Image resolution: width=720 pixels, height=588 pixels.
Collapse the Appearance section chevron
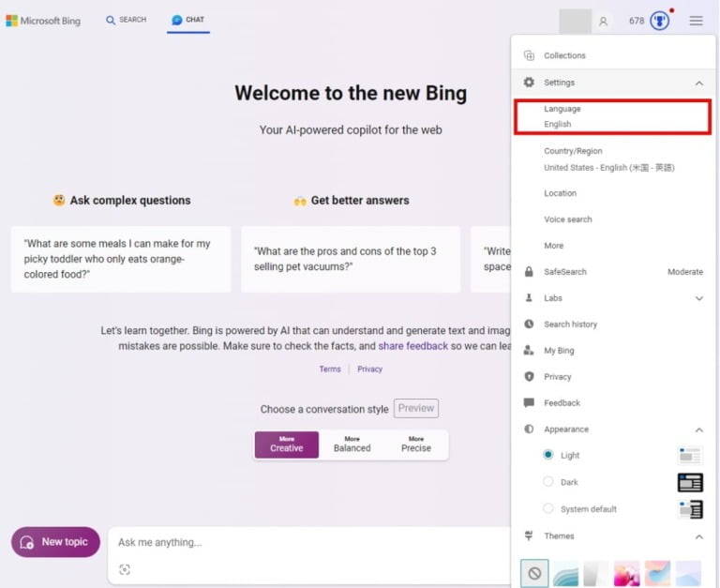698,430
